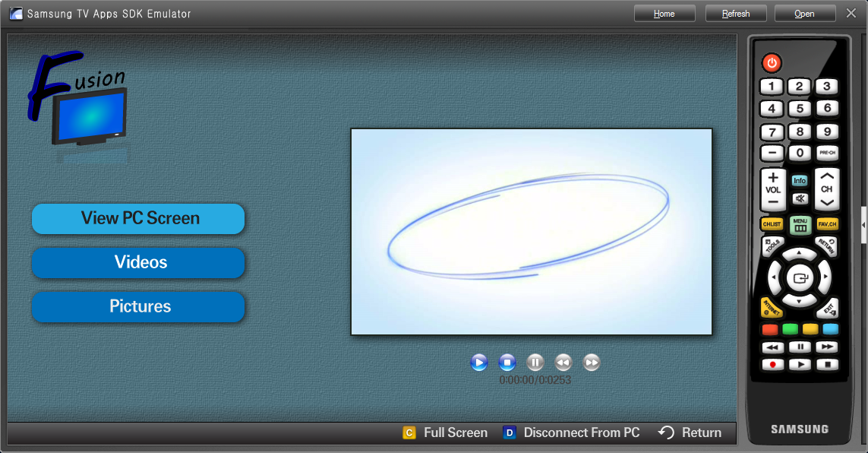Click the blue color key on the remote
868x453 pixels.
point(830,330)
